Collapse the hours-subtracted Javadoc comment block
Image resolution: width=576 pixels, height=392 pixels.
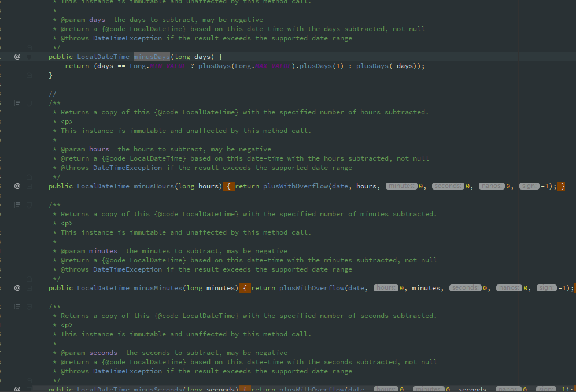click(29, 103)
